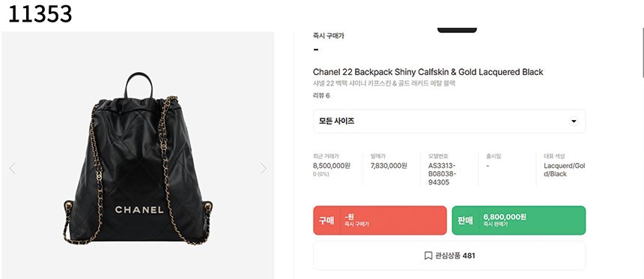The width and height of the screenshot is (644, 279).
Task: Click the Chanel backpack product image
Action: 138,158
